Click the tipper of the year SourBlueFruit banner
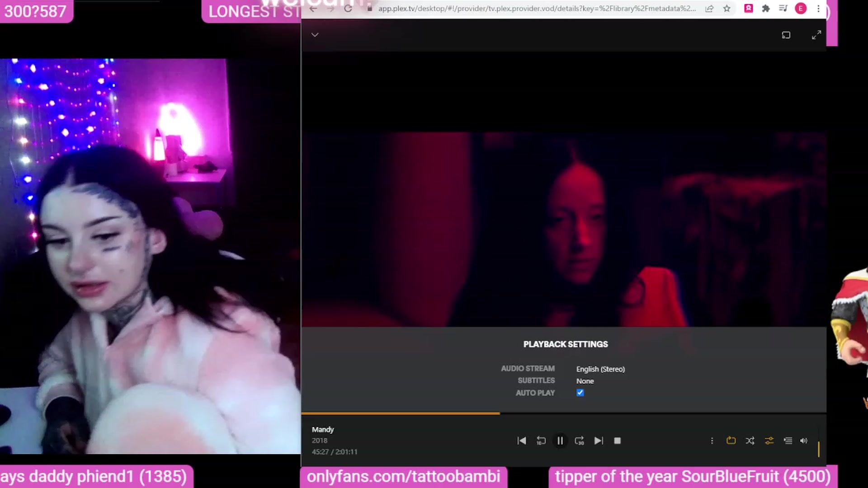The width and height of the screenshot is (868, 488). tap(693, 476)
